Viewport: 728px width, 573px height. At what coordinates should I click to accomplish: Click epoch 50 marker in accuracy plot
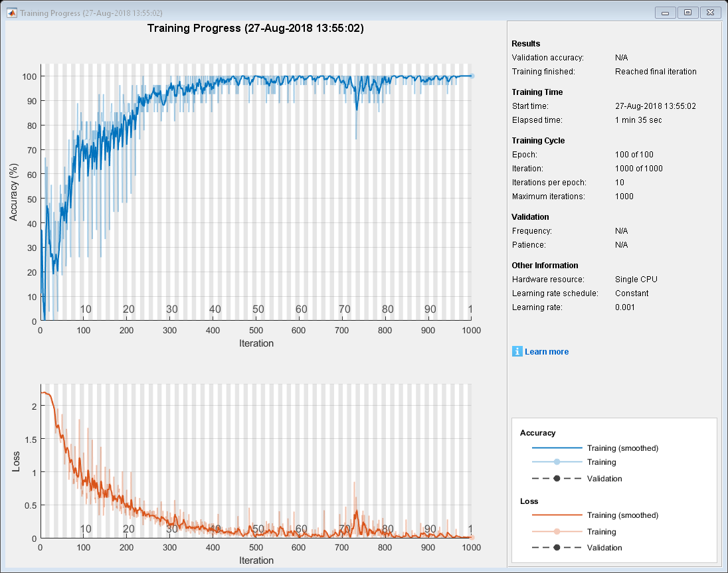[x=258, y=309]
